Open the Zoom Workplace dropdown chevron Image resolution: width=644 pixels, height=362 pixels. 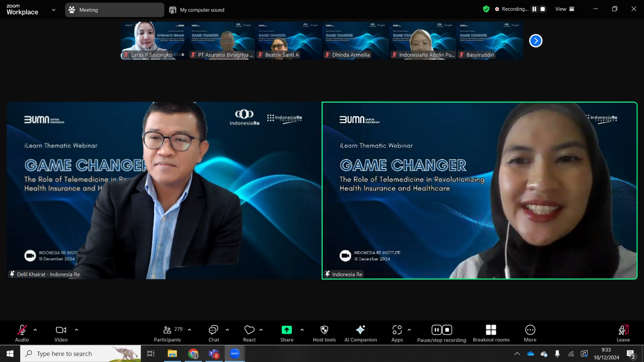point(54,10)
